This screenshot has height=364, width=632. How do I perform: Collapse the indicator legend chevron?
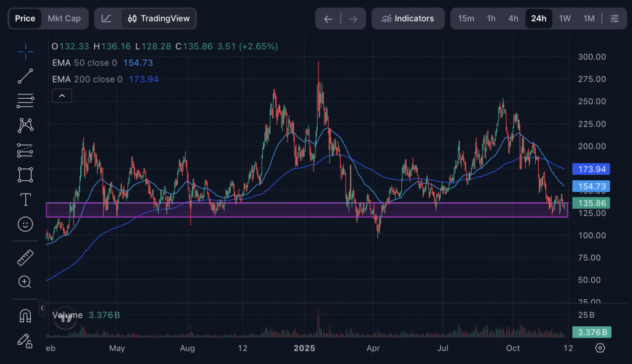[62, 96]
